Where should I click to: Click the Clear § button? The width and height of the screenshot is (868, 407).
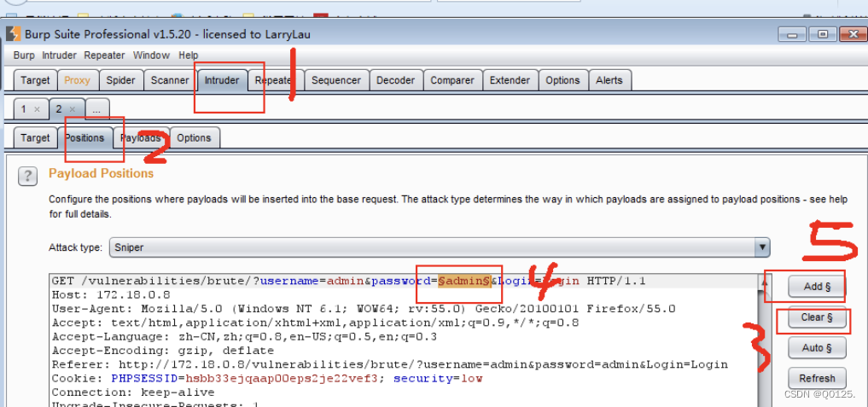[817, 317]
